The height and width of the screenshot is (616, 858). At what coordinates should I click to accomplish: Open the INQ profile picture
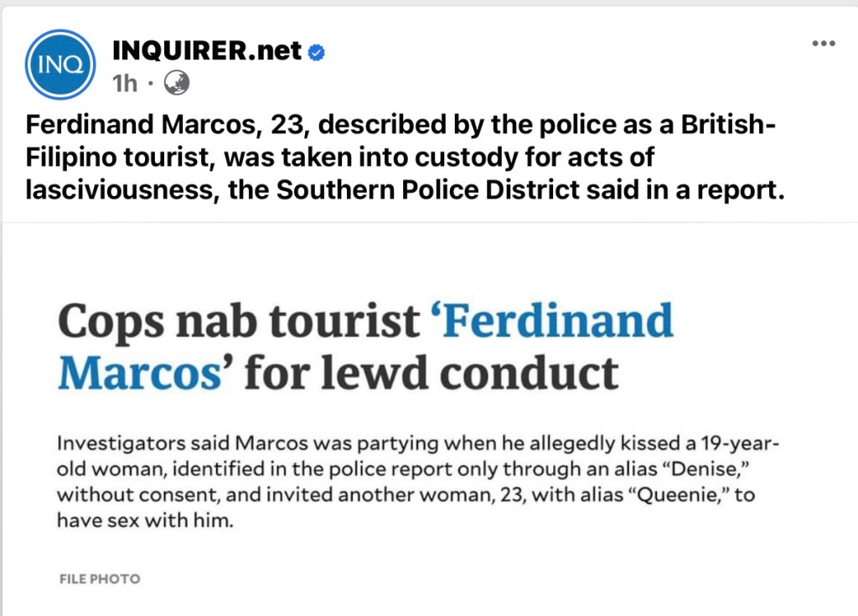[x=60, y=65]
